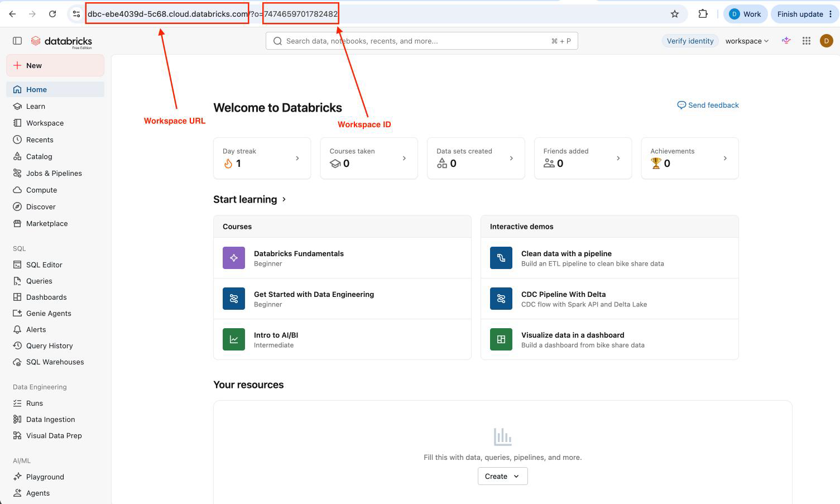Open SQL Warehouses in the sidebar
This screenshot has width=840, height=504.
pos(55,362)
